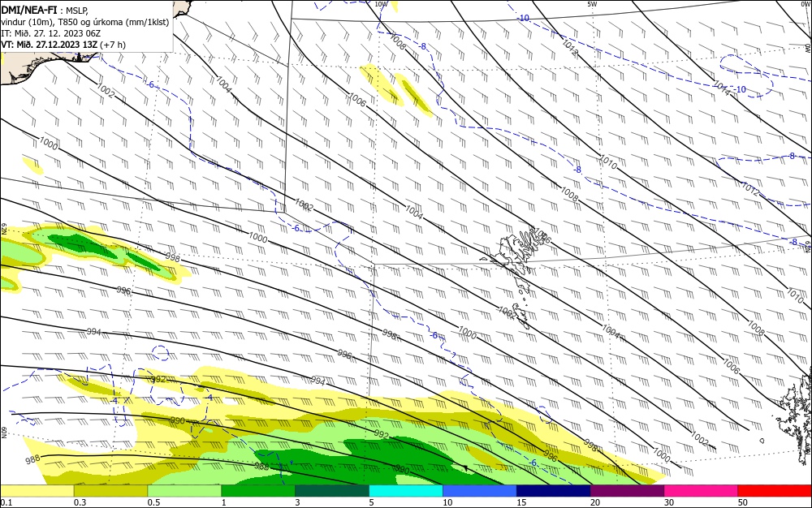Click the legend value '15'
Image resolution: width=812 pixels, height=508 pixels.
[x=521, y=502]
